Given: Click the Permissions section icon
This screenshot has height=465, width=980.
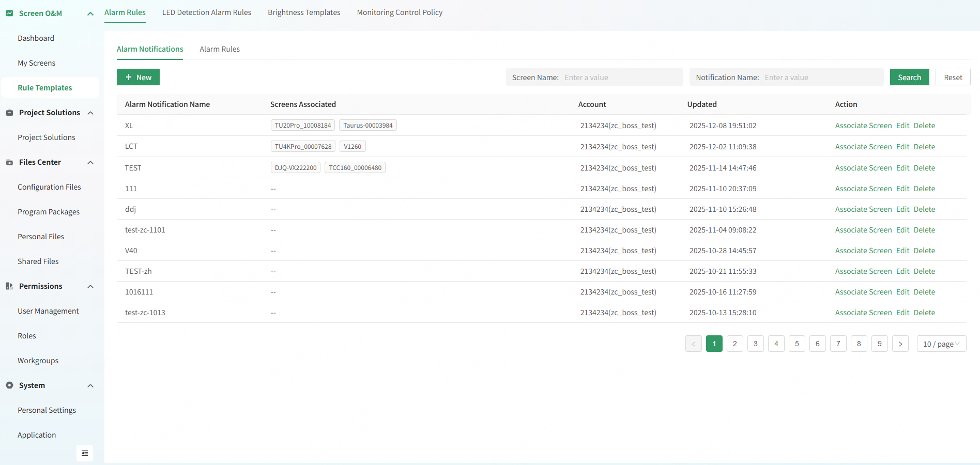Looking at the screenshot, I should 9,286.
